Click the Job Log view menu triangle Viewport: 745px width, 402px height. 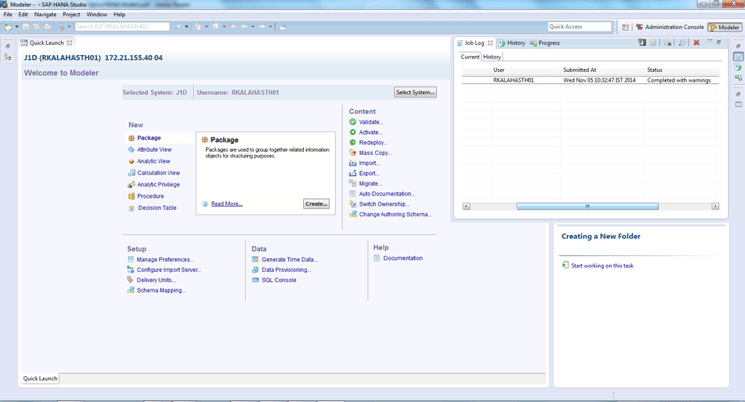coord(709,41)
